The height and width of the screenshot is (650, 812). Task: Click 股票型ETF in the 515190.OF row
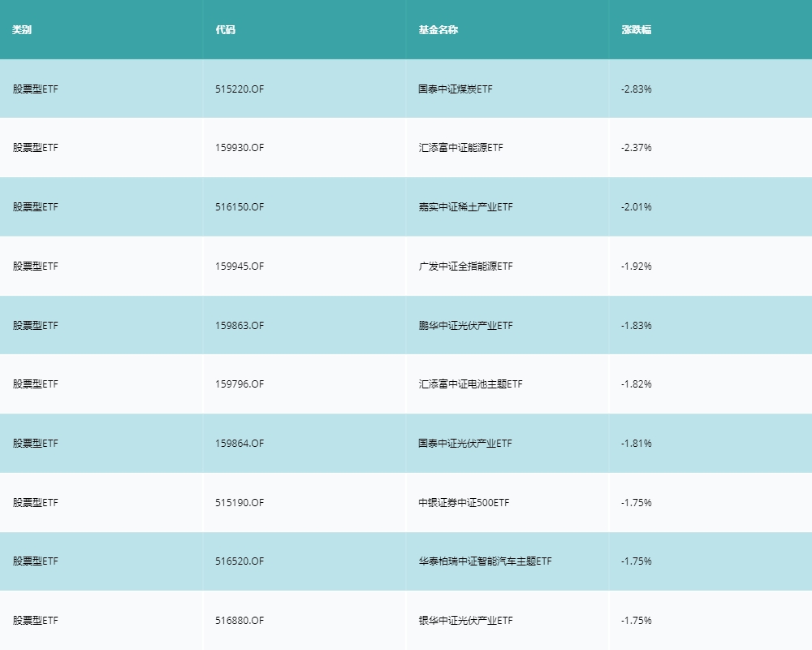(x=35, y=503)
